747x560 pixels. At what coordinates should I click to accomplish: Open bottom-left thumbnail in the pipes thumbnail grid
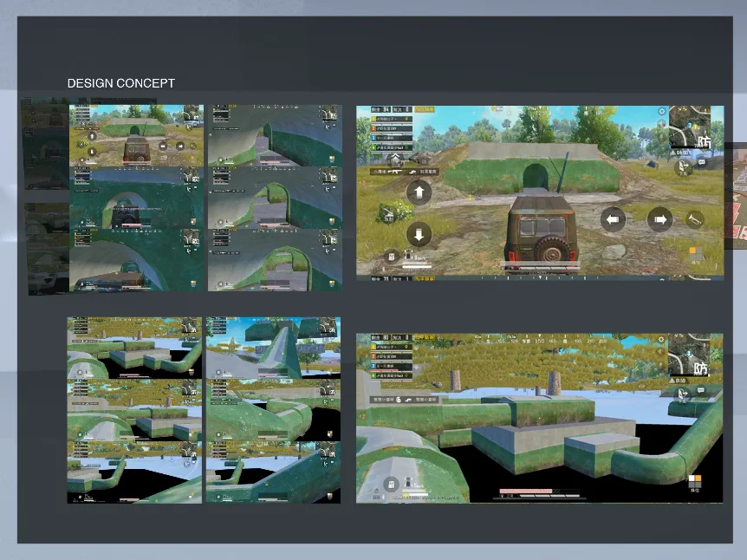134,472
